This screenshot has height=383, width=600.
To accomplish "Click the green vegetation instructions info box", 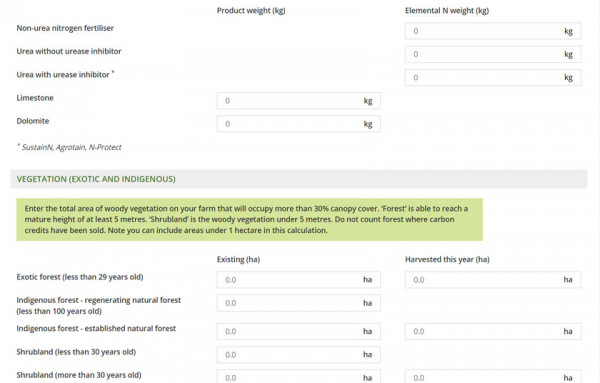I will pos(249,220).
